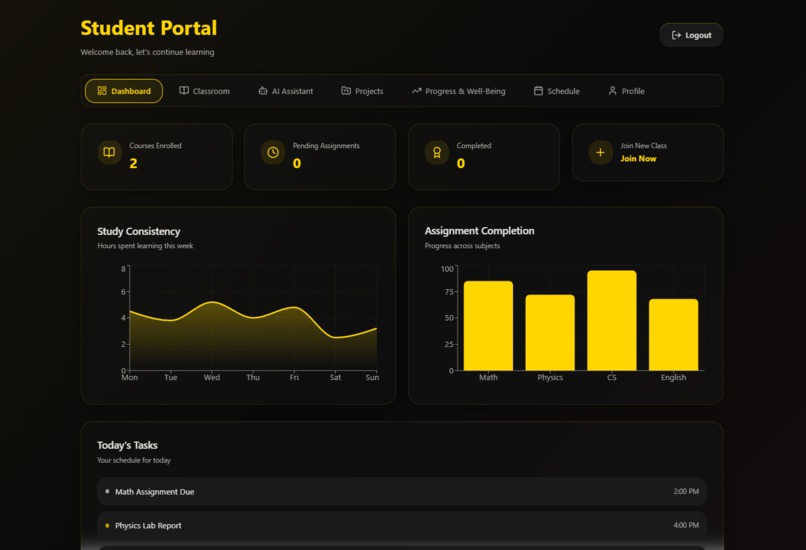Click the 4:00 PM task time
The height and width of the screenshot is (550, 806).
pos(686,525)
